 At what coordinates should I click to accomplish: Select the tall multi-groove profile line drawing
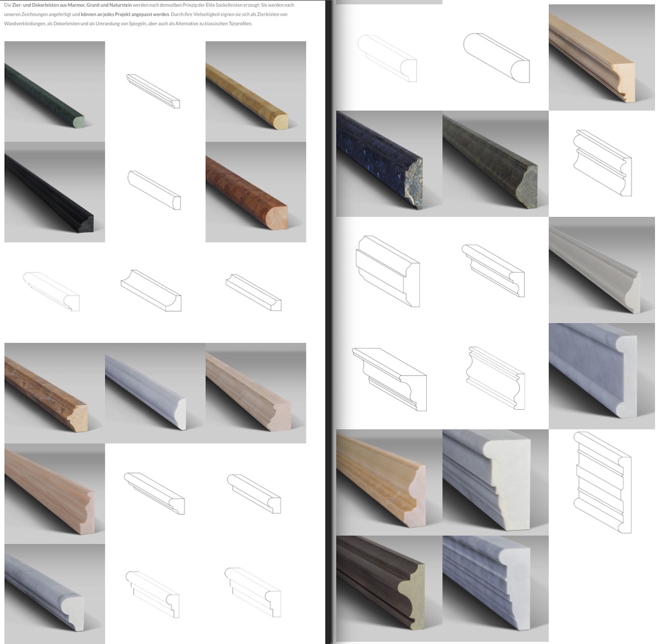[x=602, y=482]
